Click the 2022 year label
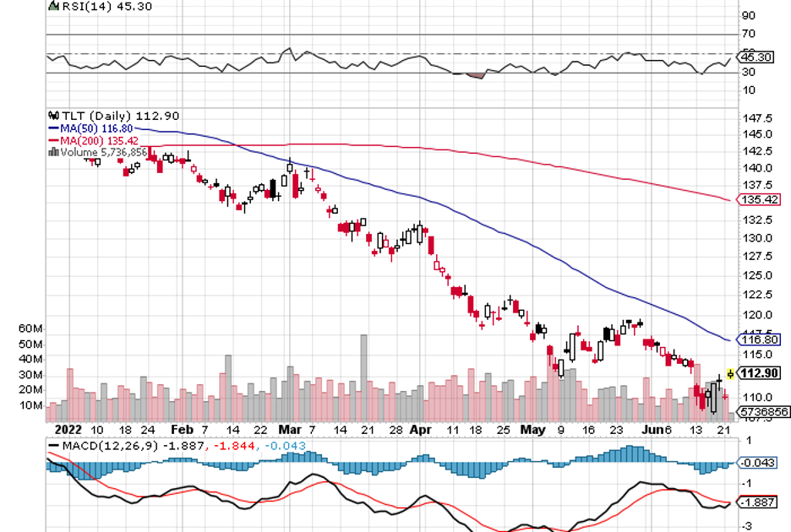 pos(68,430)
